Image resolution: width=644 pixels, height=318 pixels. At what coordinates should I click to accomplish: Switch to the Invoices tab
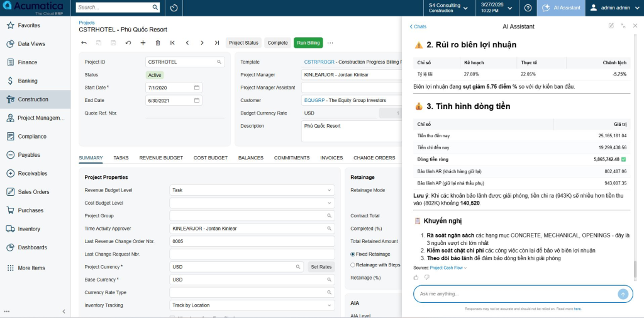331,158
